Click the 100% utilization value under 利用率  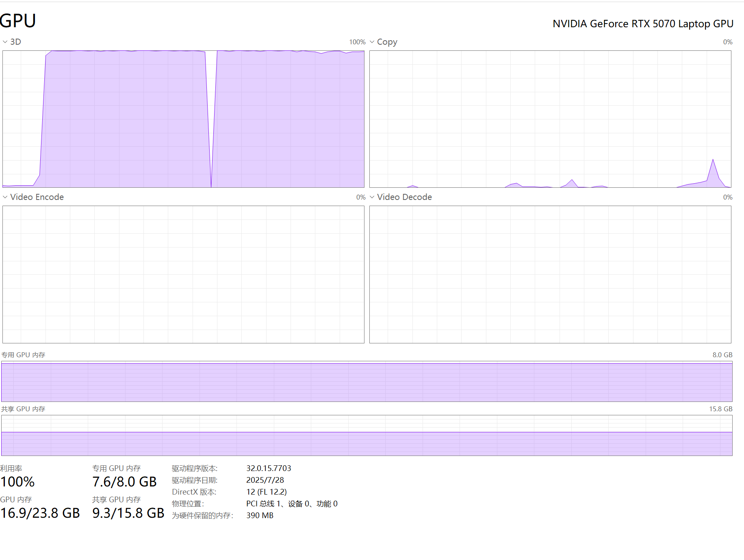pyautogui.click(x=17, y=482)
